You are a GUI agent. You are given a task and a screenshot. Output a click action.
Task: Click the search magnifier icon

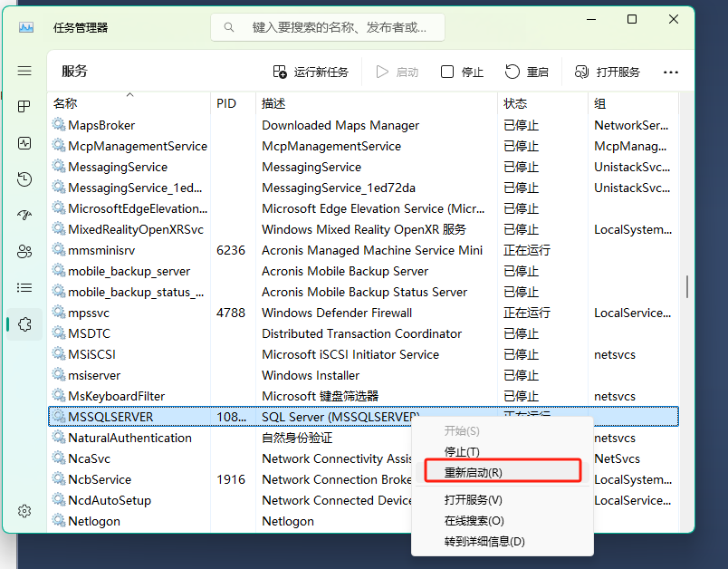228,27
